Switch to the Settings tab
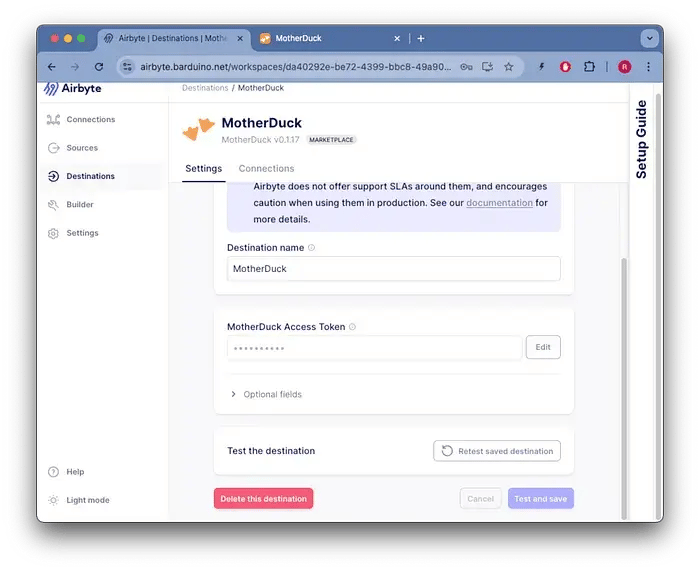This screenshot has width=700, height=571. [x=204, y=168]
